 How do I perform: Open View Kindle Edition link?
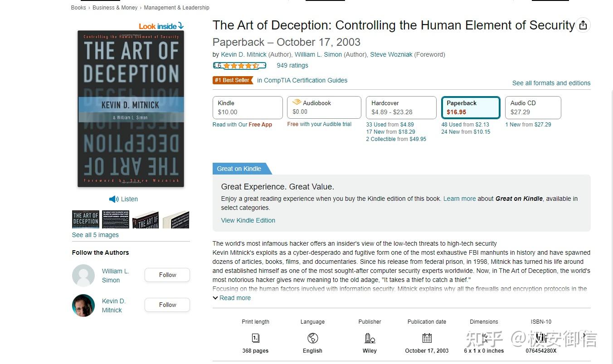pyautogui.click(x=248, y=220)
